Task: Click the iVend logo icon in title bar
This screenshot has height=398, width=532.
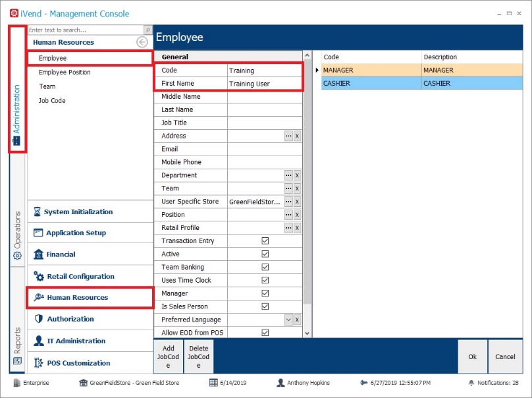Action: 14,13
